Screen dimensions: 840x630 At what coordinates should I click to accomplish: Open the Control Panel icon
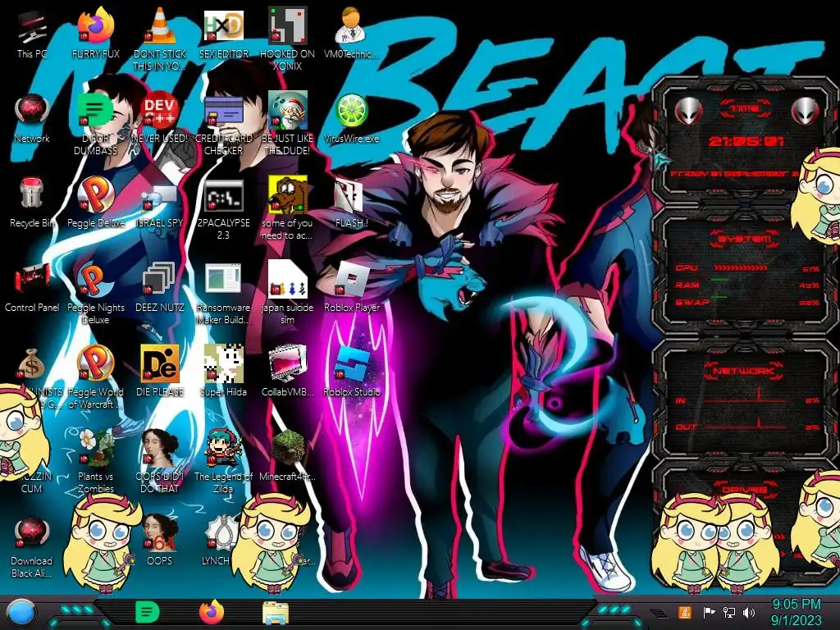coord(32,279)
